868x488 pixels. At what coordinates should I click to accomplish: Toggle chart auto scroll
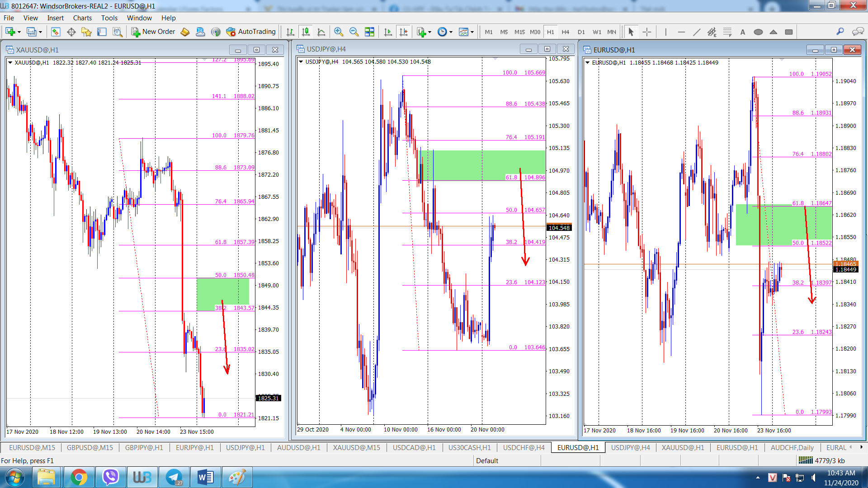click(388, 32)
